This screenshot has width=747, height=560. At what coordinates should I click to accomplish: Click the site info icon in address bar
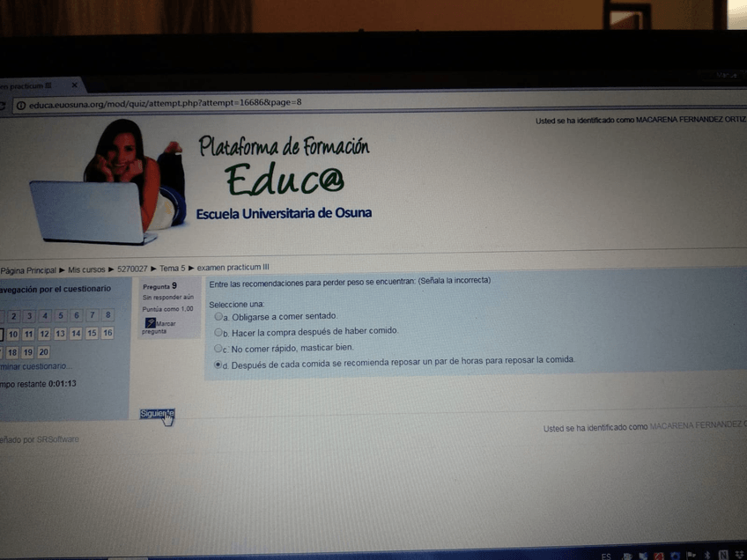[x=21, y=106]
